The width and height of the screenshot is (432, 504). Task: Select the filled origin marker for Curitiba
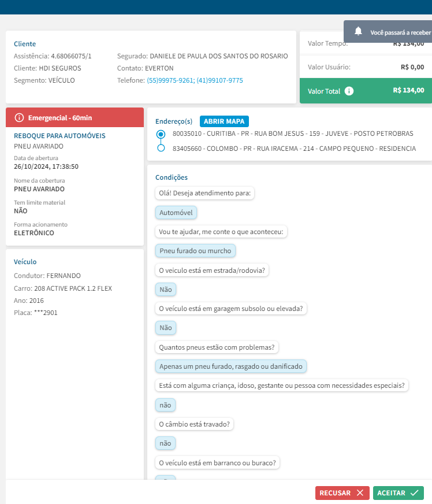point(161,135)
